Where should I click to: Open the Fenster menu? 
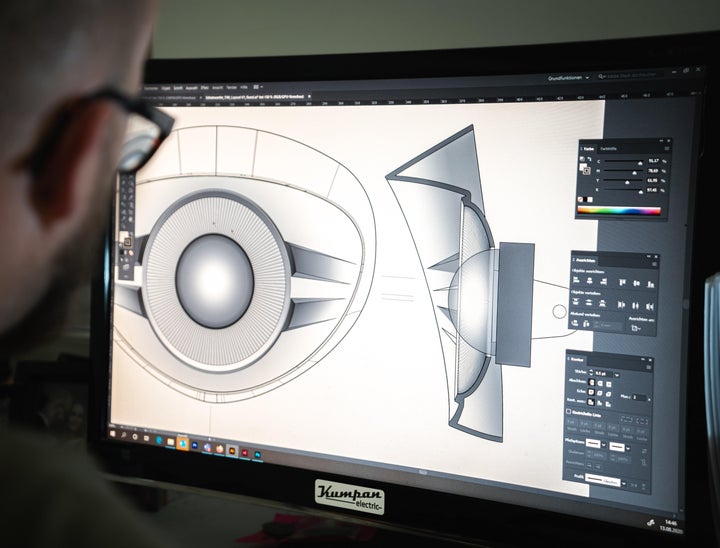(x=231, y=87)
